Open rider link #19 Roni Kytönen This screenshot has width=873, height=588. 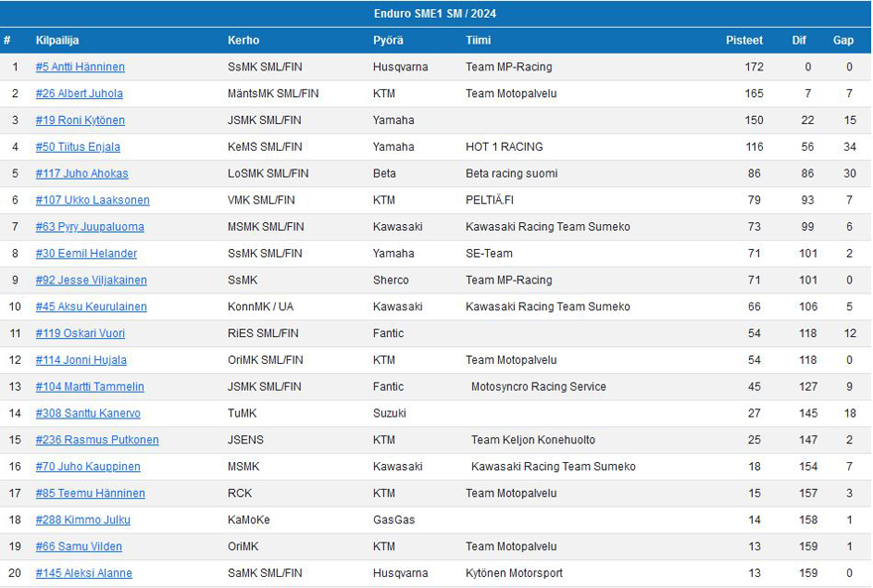pos(80,120)
